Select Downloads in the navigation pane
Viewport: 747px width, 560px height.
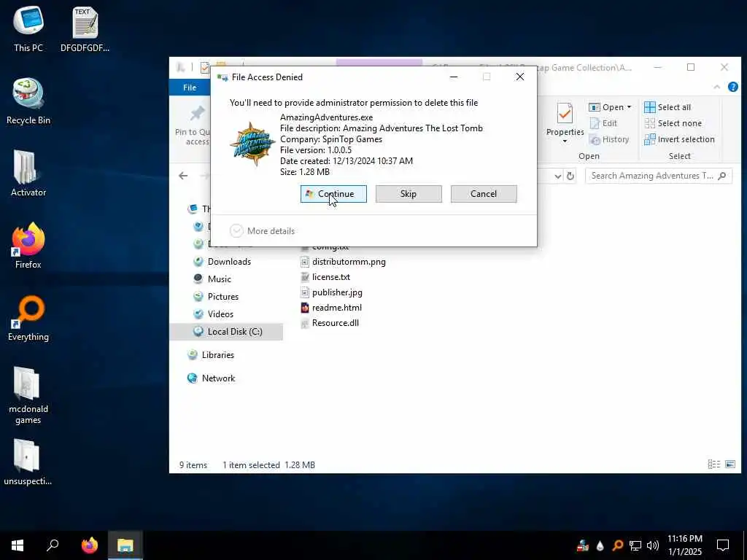[229, 262]
